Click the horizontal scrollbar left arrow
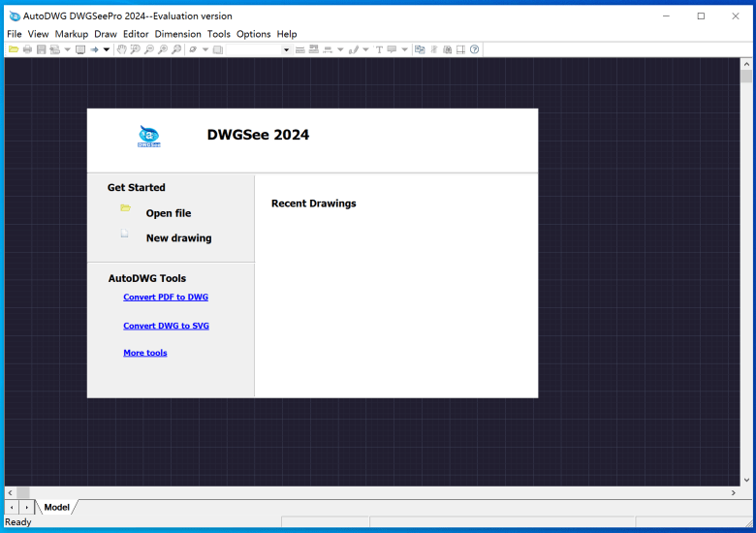Screen dimensions: 756x533 point(10,492)
